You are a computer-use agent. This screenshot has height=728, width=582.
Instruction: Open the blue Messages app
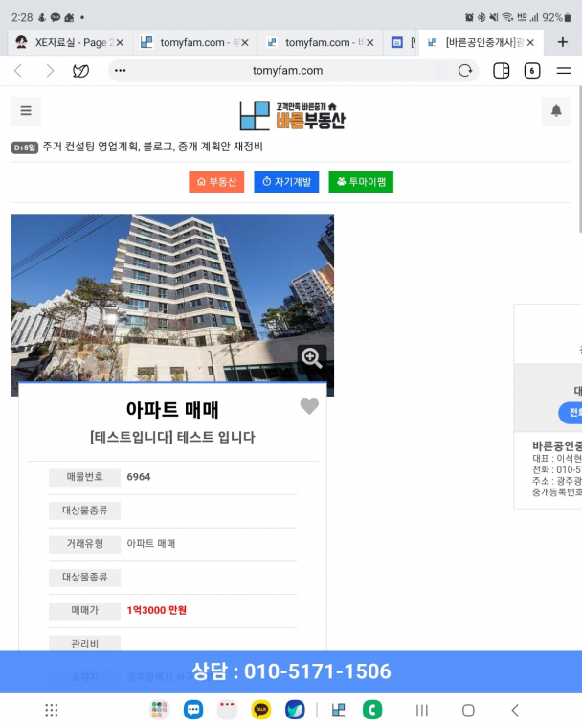[x=193, y=710]
